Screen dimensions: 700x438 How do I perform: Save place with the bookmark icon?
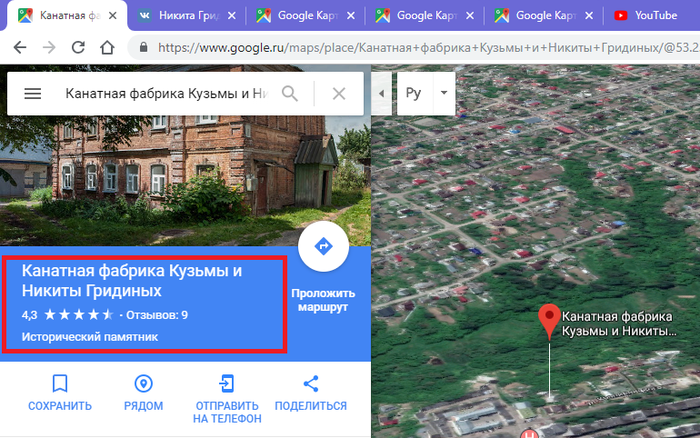coord(60,383)
